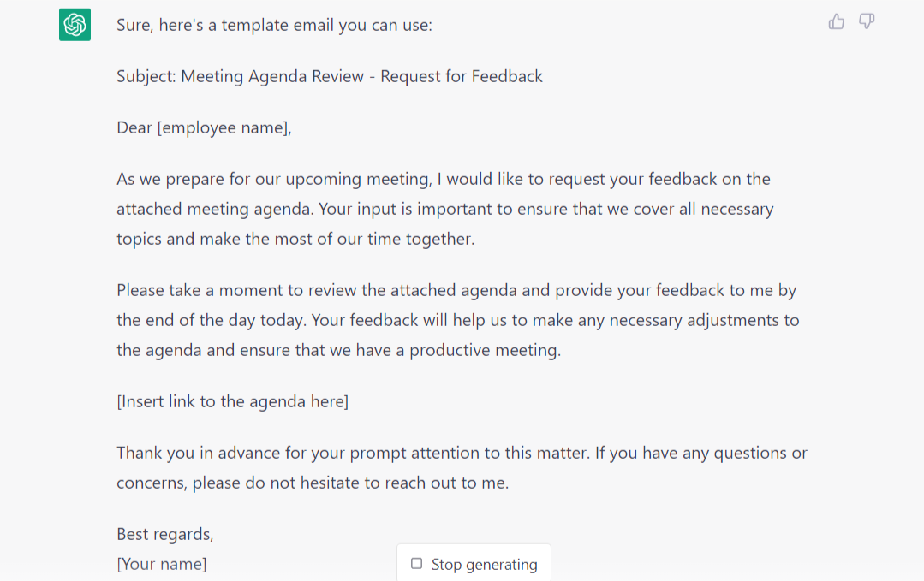Stop generating the response
The height and width of the screenshot is (581, 924).
tap(474, 564)
